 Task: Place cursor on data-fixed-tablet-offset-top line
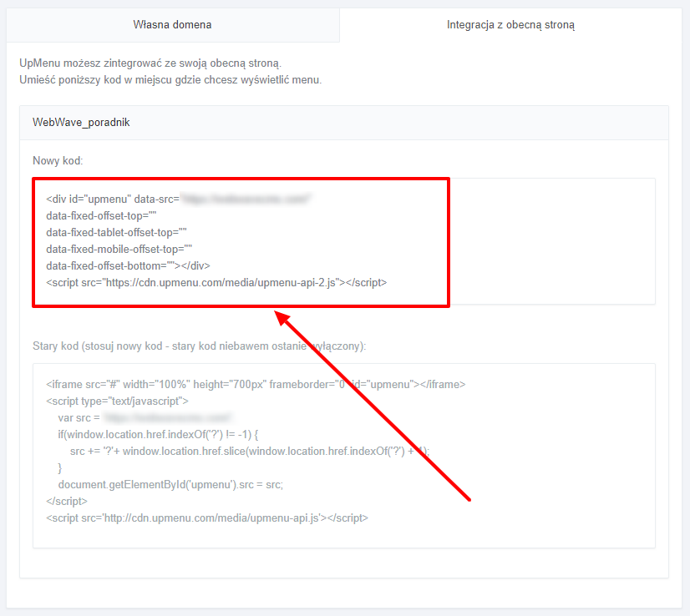tap(116, 233)
